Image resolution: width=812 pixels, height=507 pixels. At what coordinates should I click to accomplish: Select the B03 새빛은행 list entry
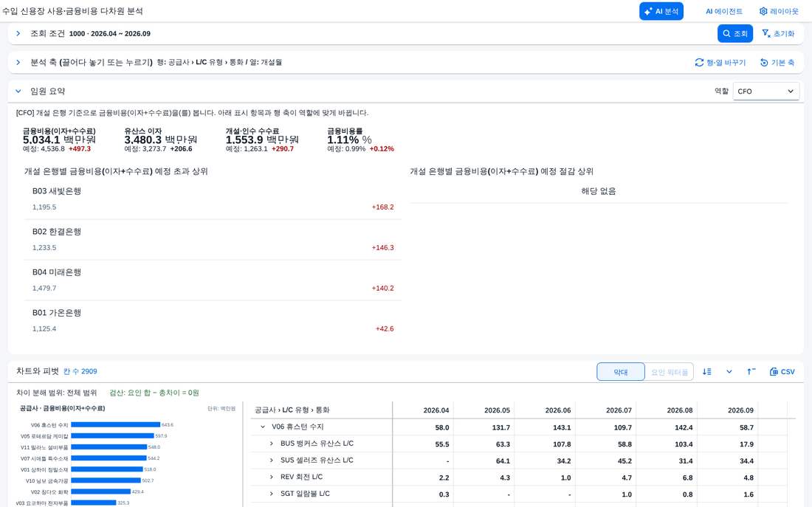click(x=213, y=199)
